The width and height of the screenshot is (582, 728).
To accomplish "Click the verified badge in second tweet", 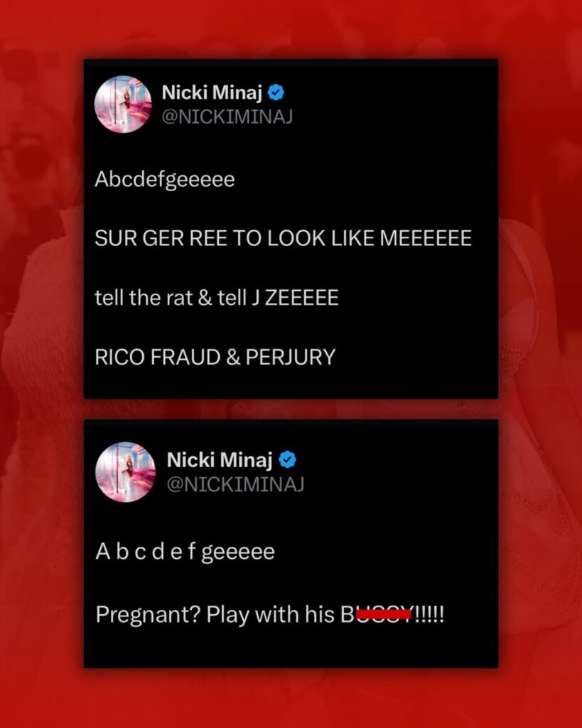I will tap(287, 460).
